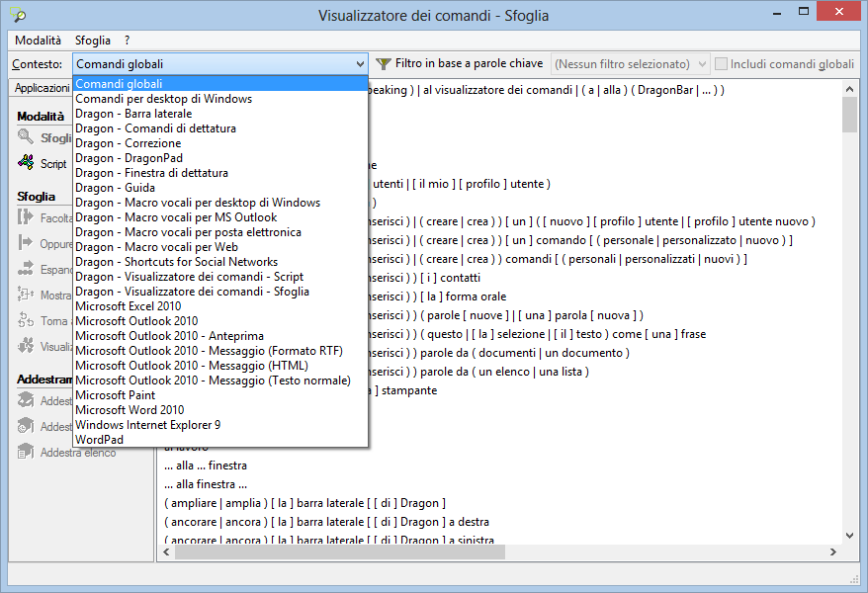
Task: Click the command row ending in 'stampante'
Action: click(402, 390)
